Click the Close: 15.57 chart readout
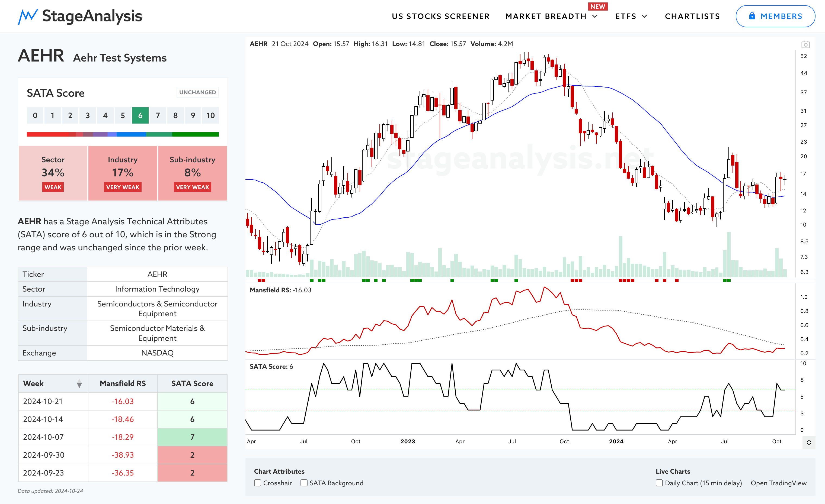Viewport: 825px width, 504px height. tap(448, 44)
